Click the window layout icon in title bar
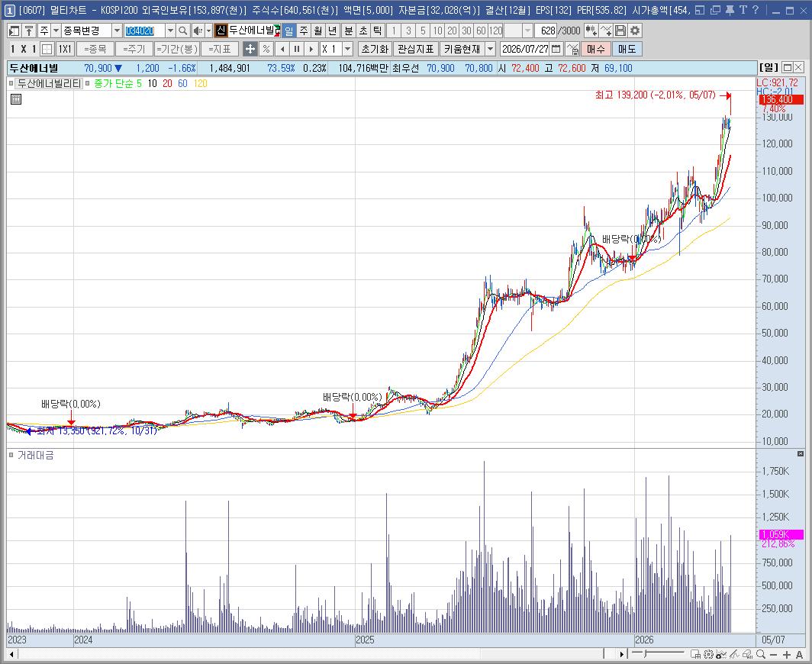812x664 pixels. [x=700, y=10]
